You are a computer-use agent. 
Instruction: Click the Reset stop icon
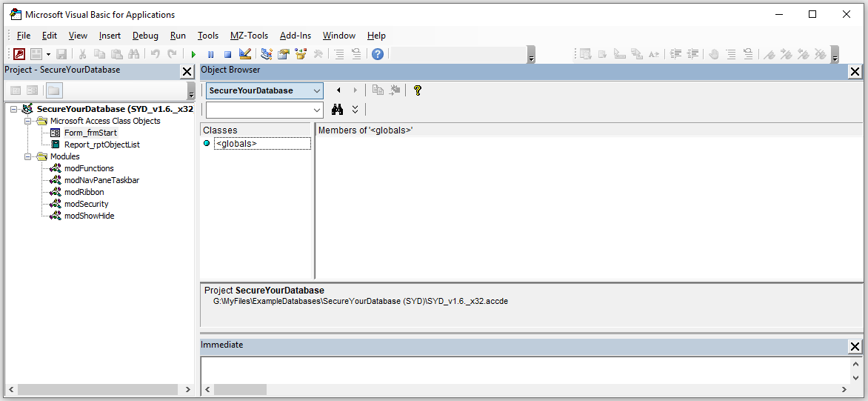pyautogui.click(x=227, y=53)
